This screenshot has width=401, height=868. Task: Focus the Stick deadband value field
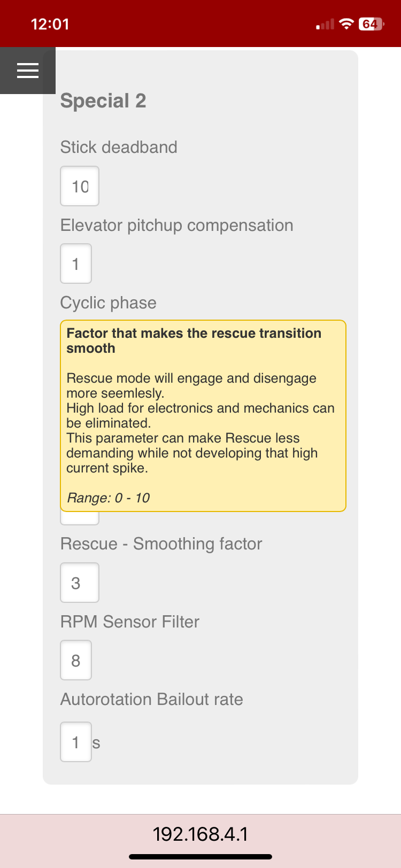click(80, 186)
